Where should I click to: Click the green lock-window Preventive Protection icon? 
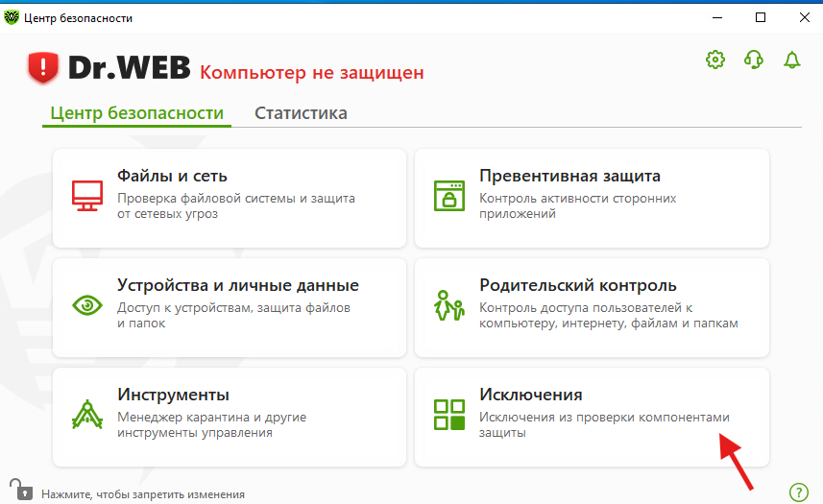[449, 196]
